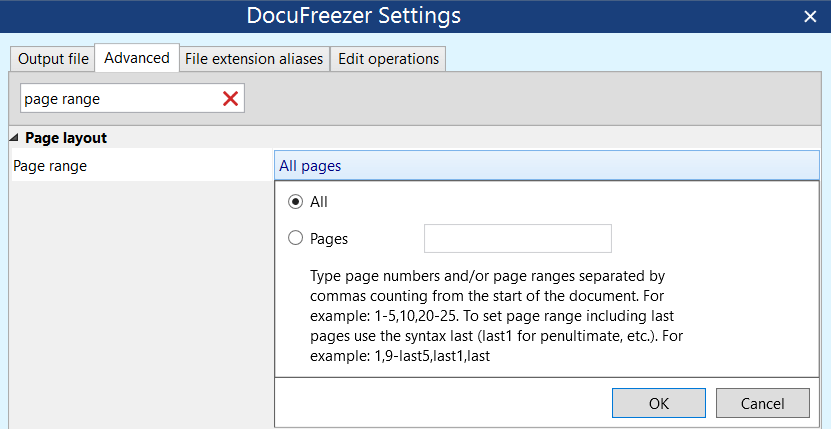
Task: Open the Edit operations tab
Action: [x=388, y=59]
